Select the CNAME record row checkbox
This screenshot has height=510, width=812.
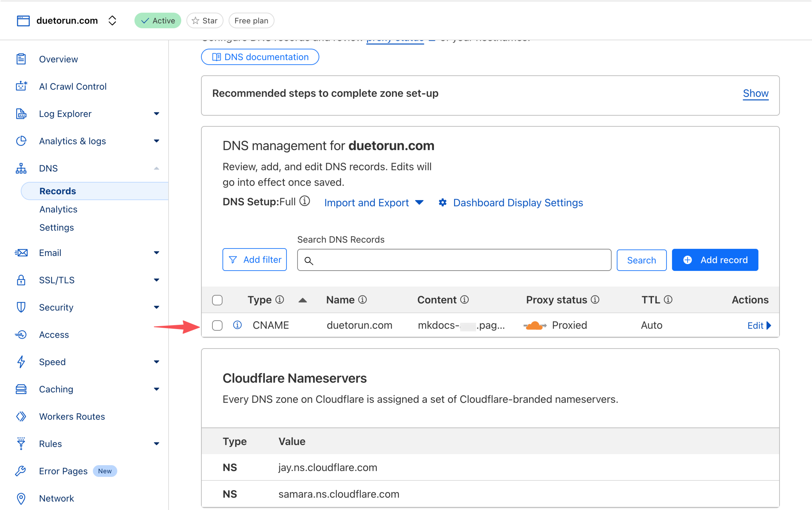point(217,325)
